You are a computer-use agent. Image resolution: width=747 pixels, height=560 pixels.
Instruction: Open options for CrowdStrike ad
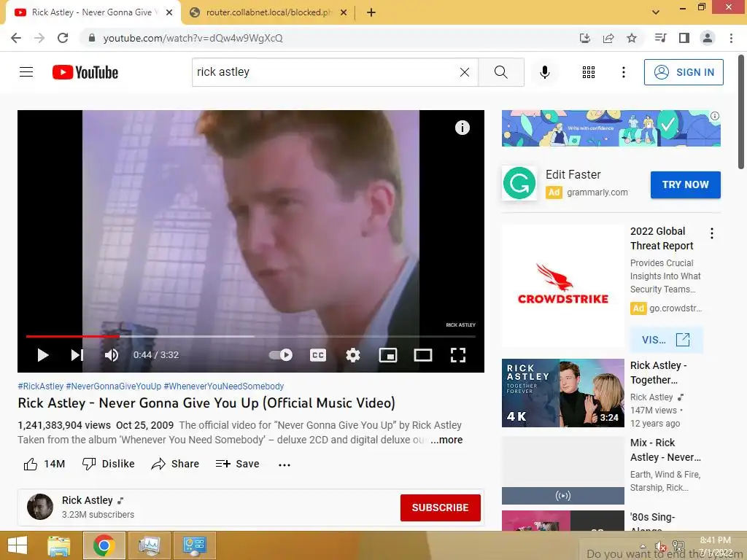tap(712, 233)
